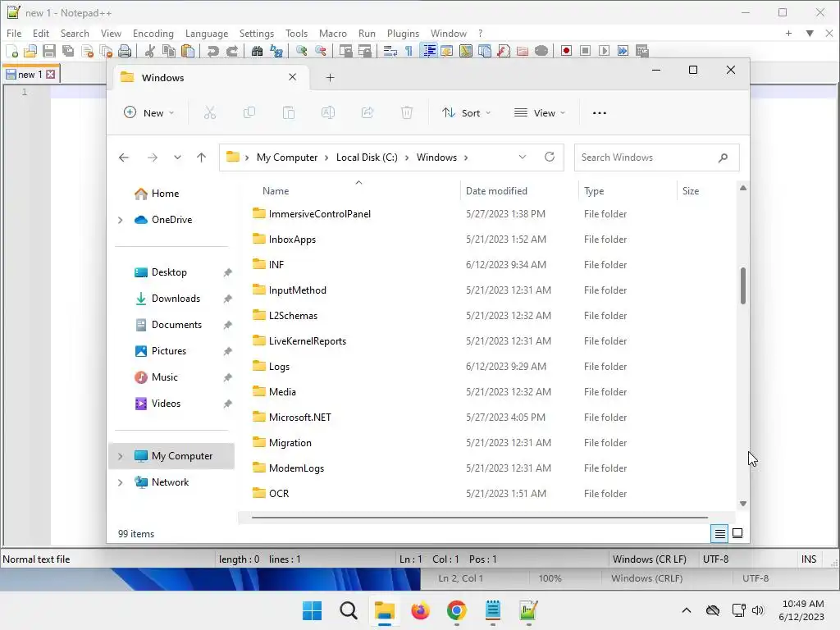The image size is (840, 630).
Task: Click Run macro multiple times icon
Action: 623,51
